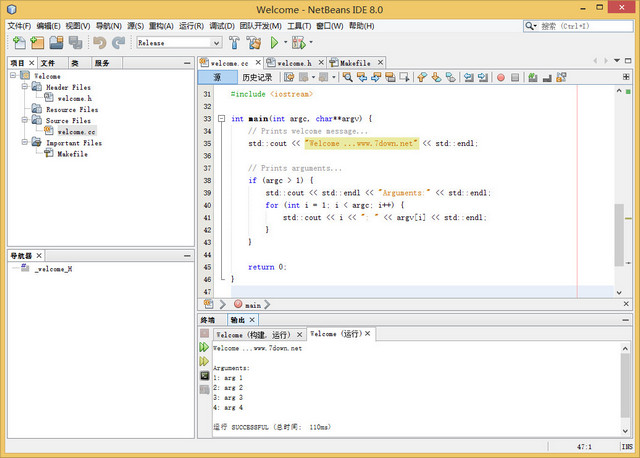
Task: Click the Build Project hammer icon
Action: (x=235, y=43)
